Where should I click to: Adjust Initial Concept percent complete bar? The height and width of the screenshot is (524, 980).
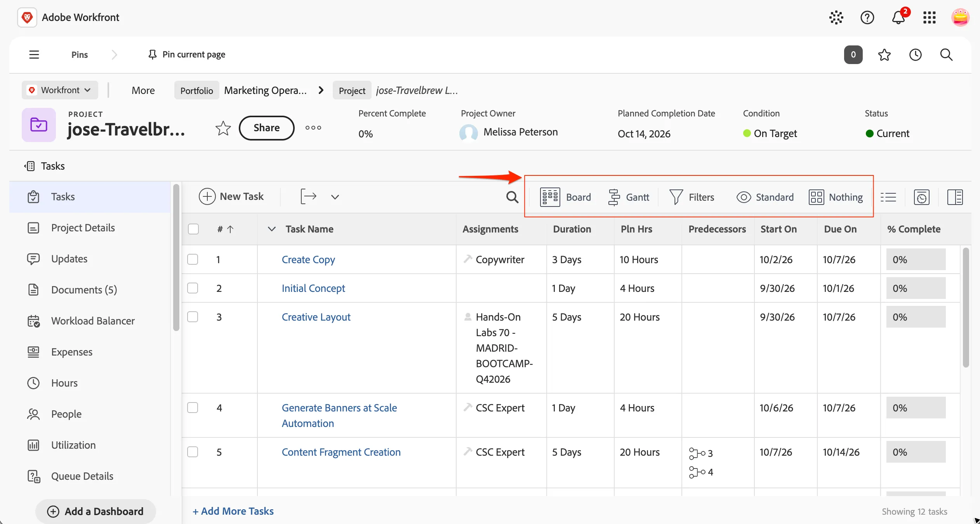tap(916, 288)
